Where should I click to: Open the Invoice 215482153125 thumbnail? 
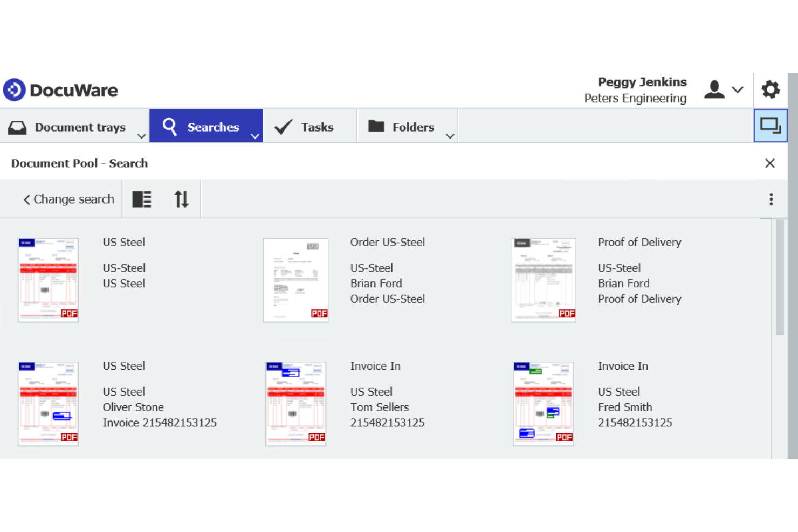coord(48,404)
